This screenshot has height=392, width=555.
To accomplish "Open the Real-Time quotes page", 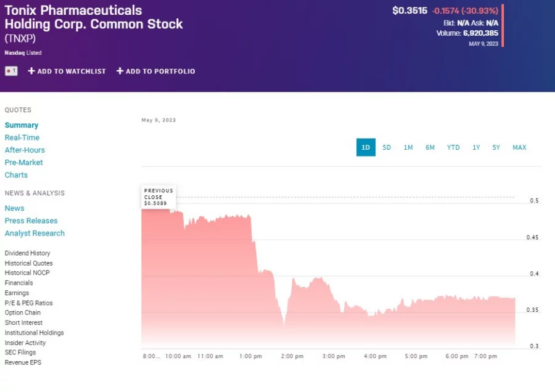I will (22, 137).
